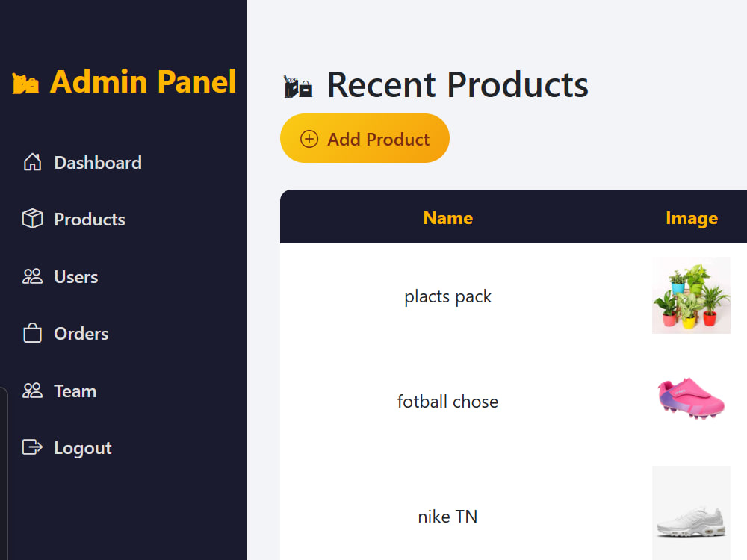Open the Users page link

[75, 277]
